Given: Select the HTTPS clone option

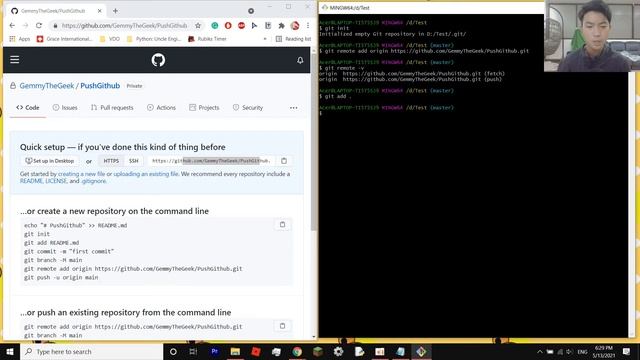Looking at the screenshot, I should coord(111,161).
